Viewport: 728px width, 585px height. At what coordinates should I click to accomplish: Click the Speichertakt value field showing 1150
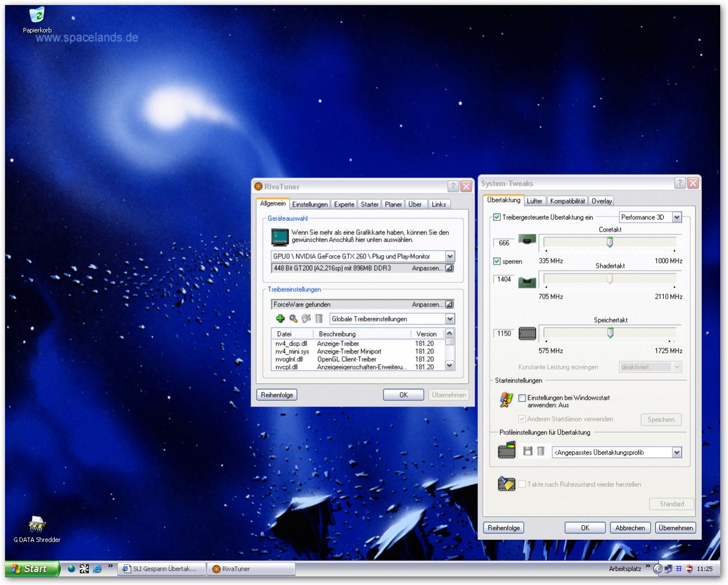[x=504, y=333]
